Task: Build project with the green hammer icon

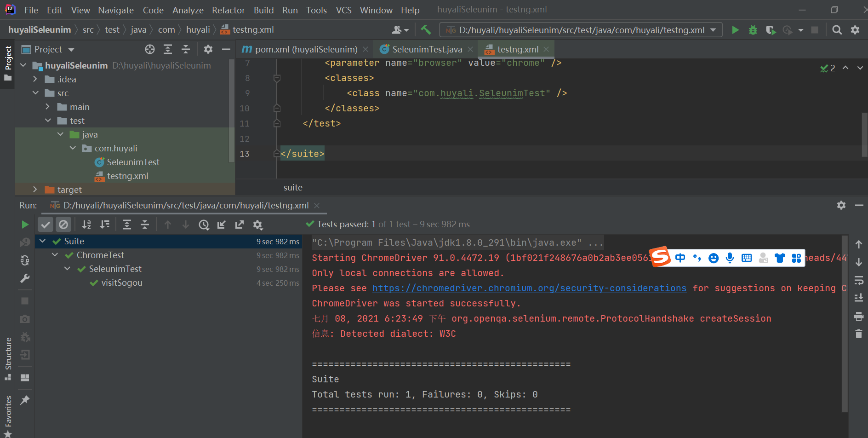Action: [426, 30]
